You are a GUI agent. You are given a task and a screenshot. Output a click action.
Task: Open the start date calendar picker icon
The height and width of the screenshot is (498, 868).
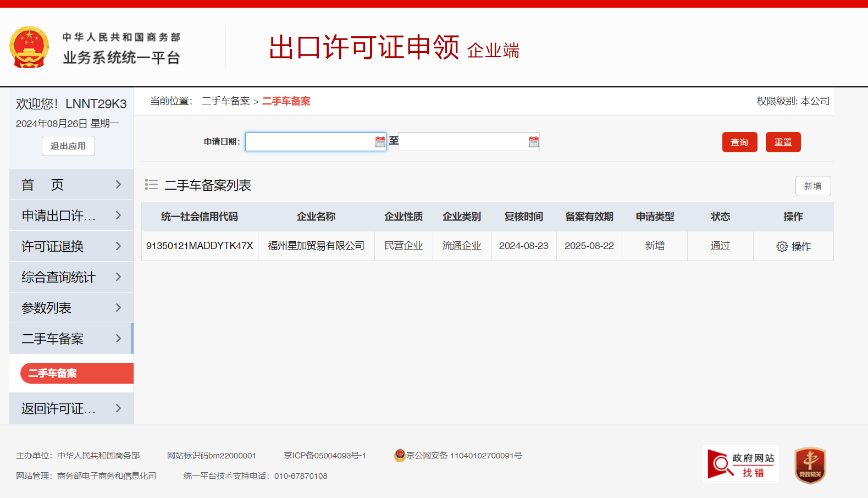(x=380, y=142)
